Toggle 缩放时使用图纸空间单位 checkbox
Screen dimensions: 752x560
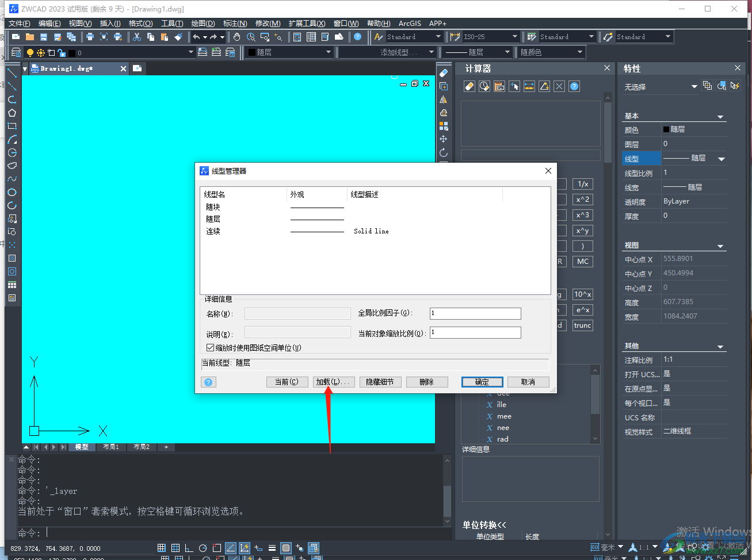point(211,348)
